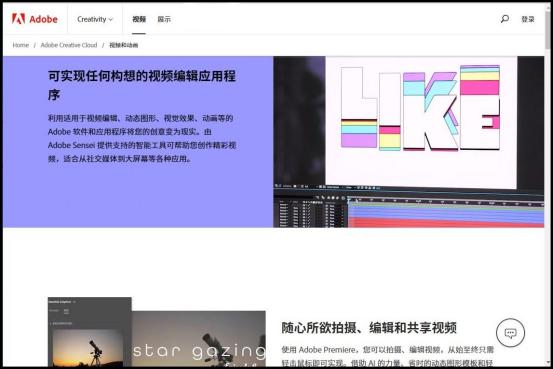This screenshot has height=369, width=553.
Task: Switch to the 展示 tab
Action: click(x=164, y=19)
